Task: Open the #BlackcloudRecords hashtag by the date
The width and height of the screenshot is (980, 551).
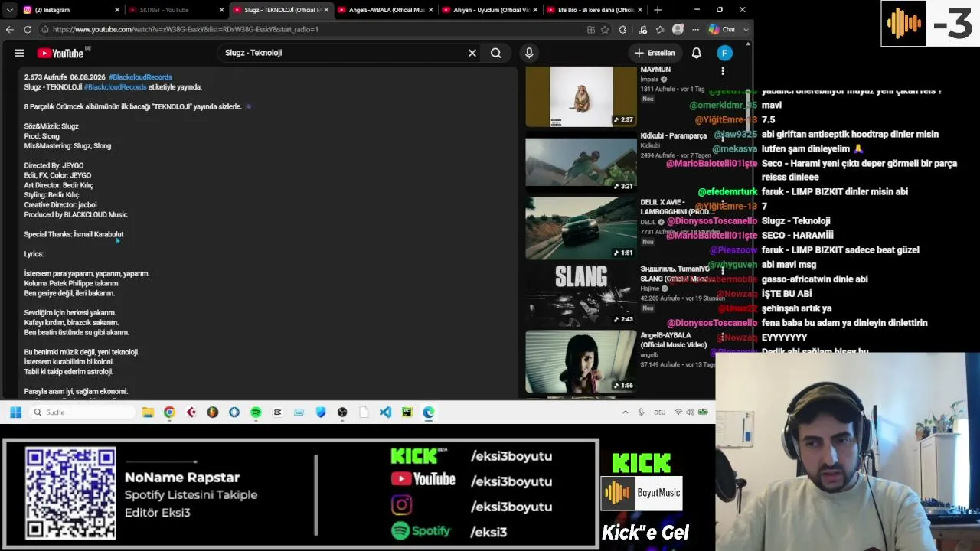Action: point(140,77)
